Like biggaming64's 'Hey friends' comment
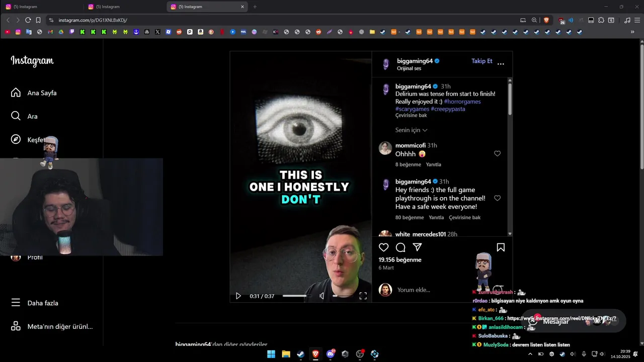 pyautogui.click(x=497, y=198)
